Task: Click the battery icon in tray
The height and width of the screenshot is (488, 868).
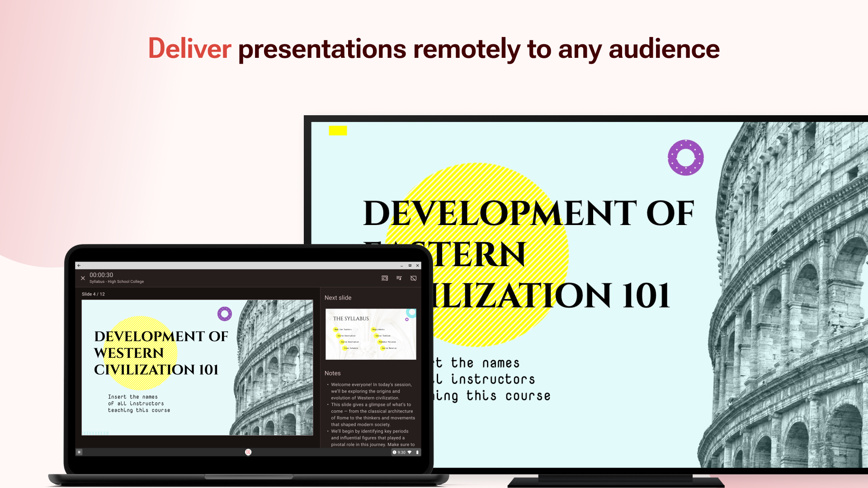Action: [x=417, y=452]
